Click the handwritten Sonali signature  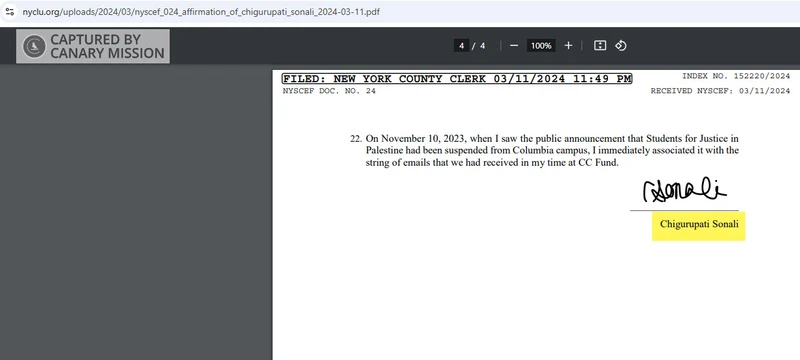685,190
